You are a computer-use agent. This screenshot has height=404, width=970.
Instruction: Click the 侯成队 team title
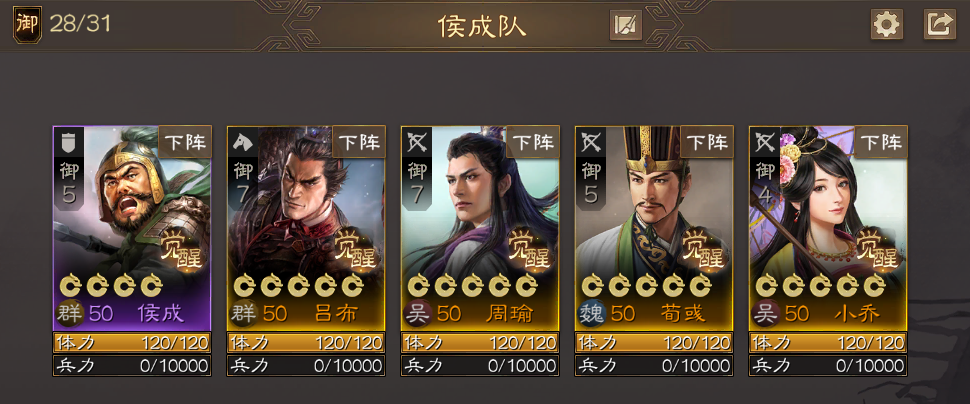click(x=482, y=25)
